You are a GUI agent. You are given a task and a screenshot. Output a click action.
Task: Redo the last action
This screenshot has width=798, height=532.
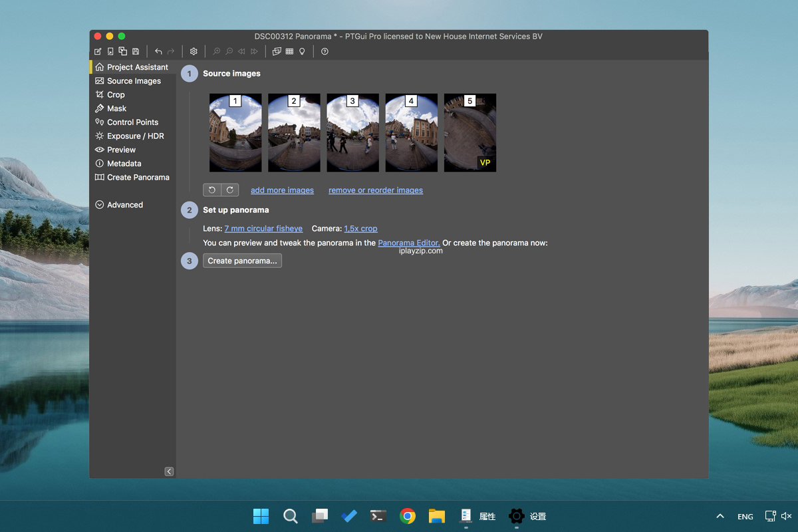(x=171, y=51)
